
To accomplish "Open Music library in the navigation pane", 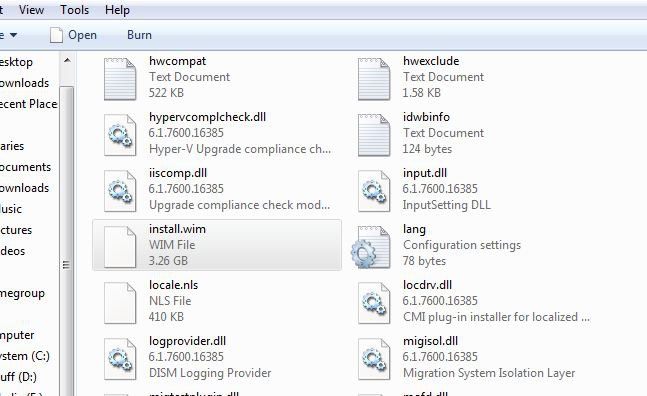I will pyautogui.click(x=11, y=209).
